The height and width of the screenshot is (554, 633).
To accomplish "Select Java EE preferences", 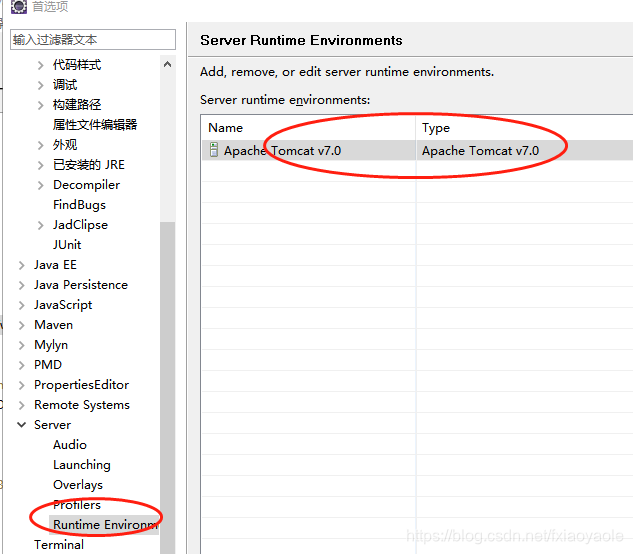I will pos(55,264).
